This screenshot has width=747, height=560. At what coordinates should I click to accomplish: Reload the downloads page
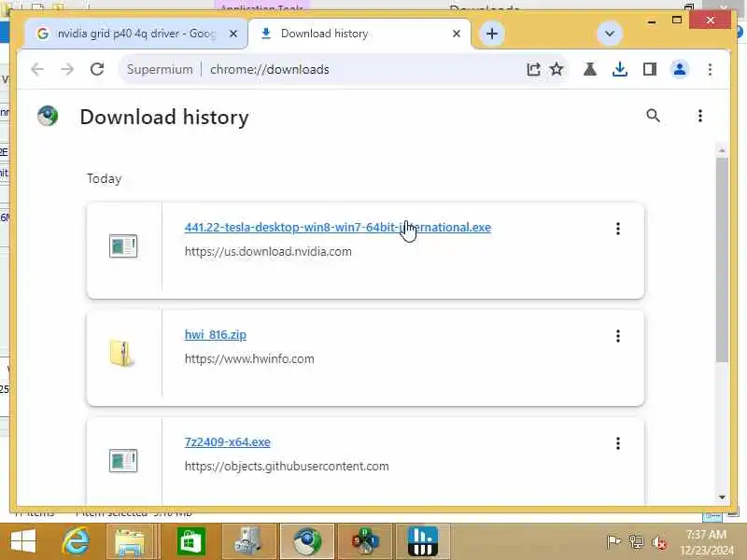pos(97,69)
